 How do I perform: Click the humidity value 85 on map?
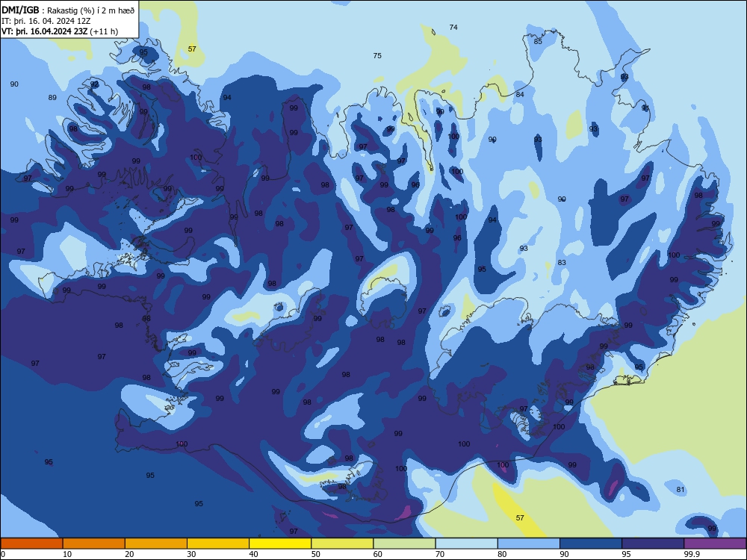[x=537, y=41]
